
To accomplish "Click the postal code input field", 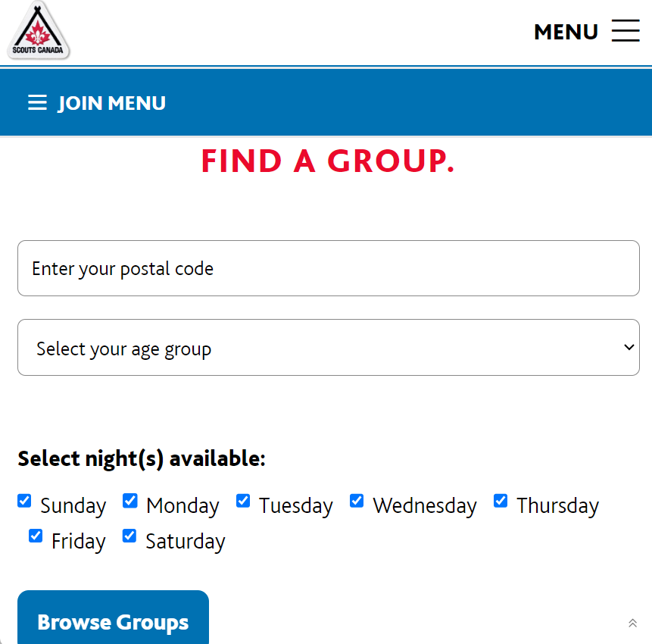I will point(328,268).
